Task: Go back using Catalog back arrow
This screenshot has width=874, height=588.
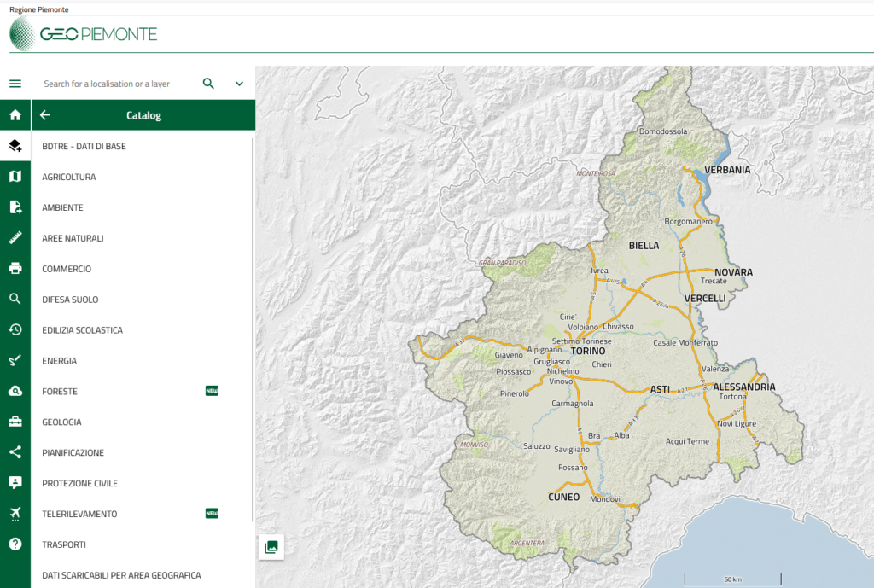Action: point(45,115)
